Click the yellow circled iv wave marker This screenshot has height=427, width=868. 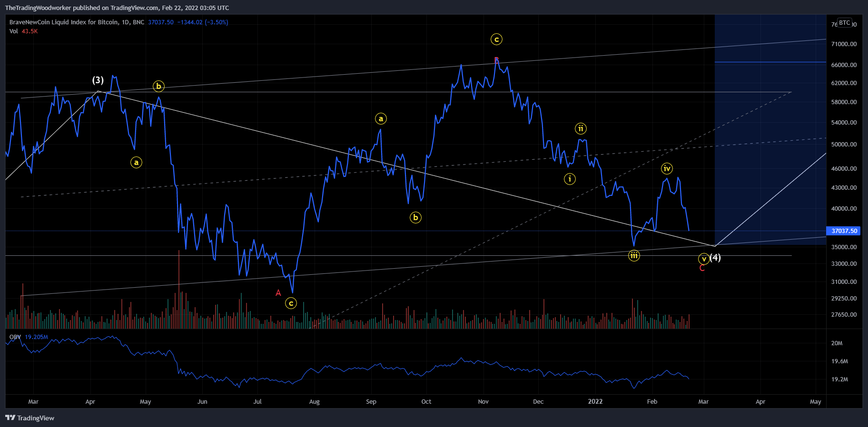pos(667,168)
